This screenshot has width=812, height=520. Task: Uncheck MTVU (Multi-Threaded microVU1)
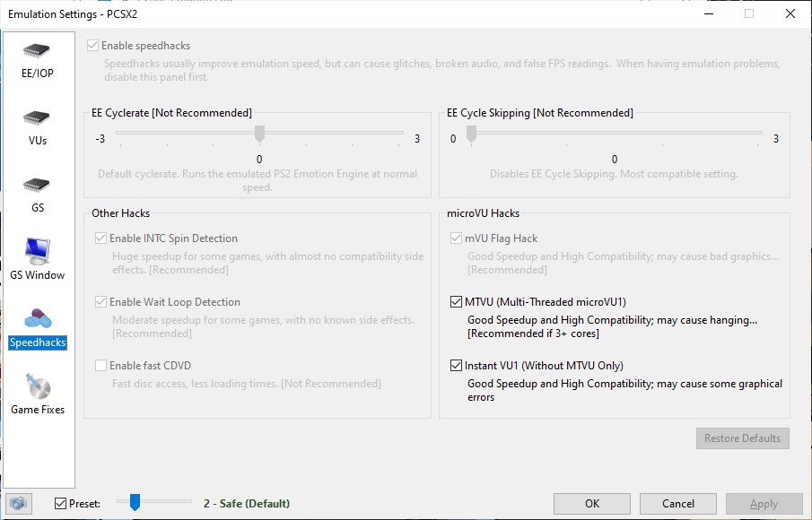tap(456, 302)
